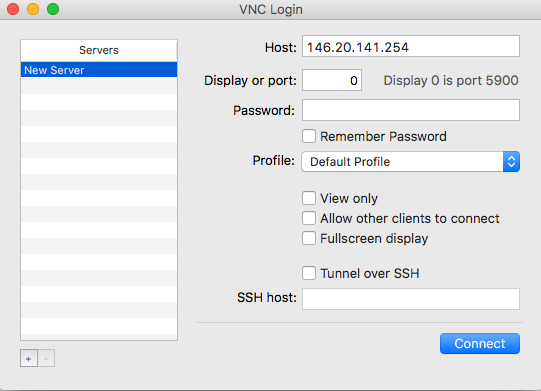541x391 pixels.
Task: Click the Display or port field
Action: coord(332,80)
